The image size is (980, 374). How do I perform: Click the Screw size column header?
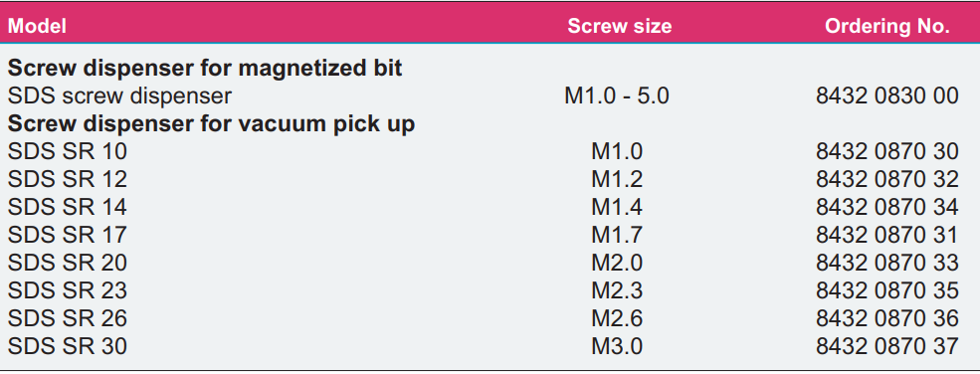[x=620, y=26]
